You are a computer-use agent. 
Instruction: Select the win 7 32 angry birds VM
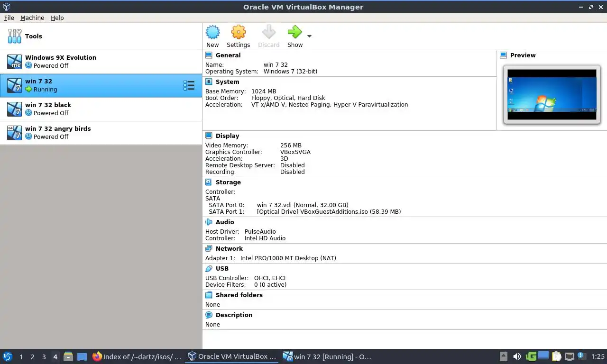tap(101, 133)
